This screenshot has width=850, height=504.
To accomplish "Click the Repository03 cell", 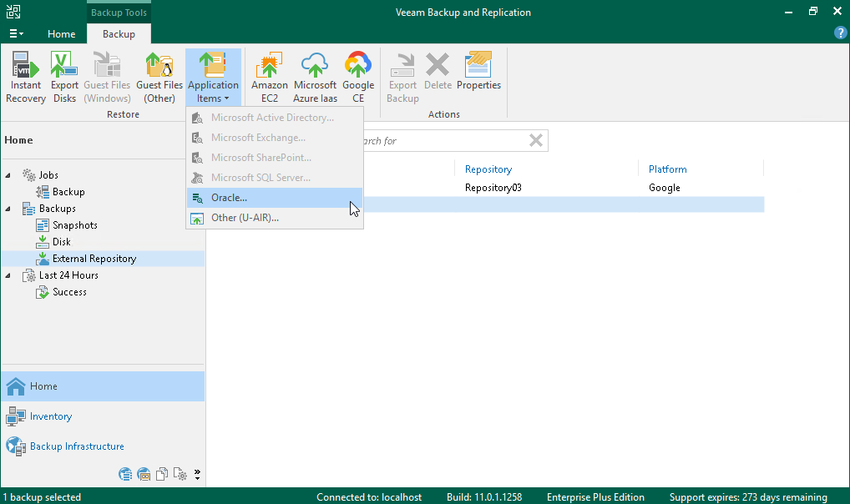I will [493, 188].
